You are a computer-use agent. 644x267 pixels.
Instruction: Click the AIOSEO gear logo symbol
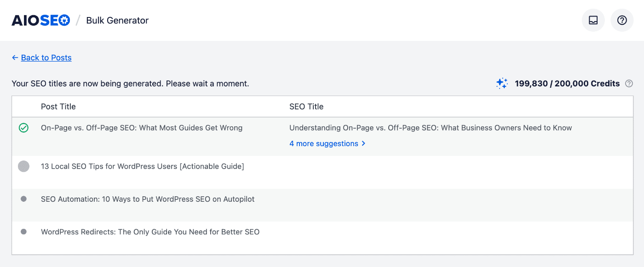(x=64, y=20)
